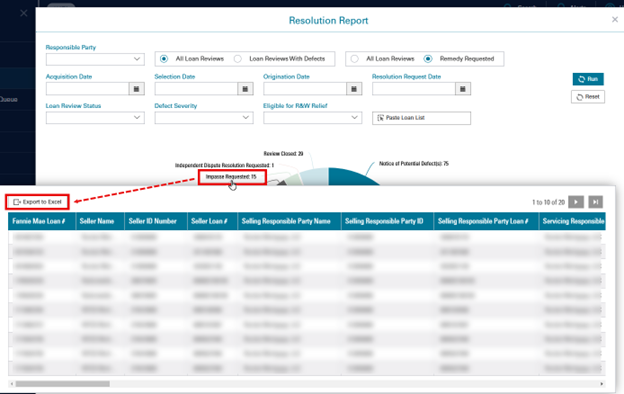The height and width of the screenshot is (394, 624).
Task: Expand the Loan Review Status dropdown
Action: [95, 118]
